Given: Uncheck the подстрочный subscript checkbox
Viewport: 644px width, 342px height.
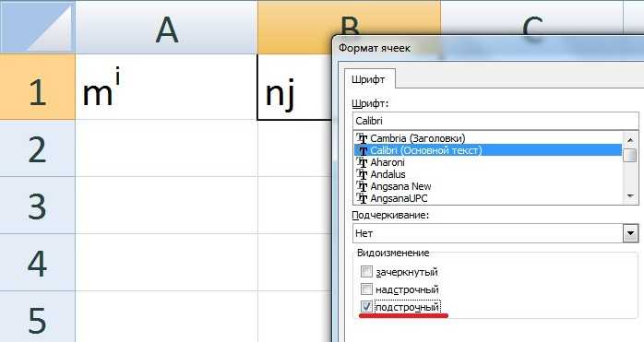Looking at the screenshot, I should [x=366, y=306].
